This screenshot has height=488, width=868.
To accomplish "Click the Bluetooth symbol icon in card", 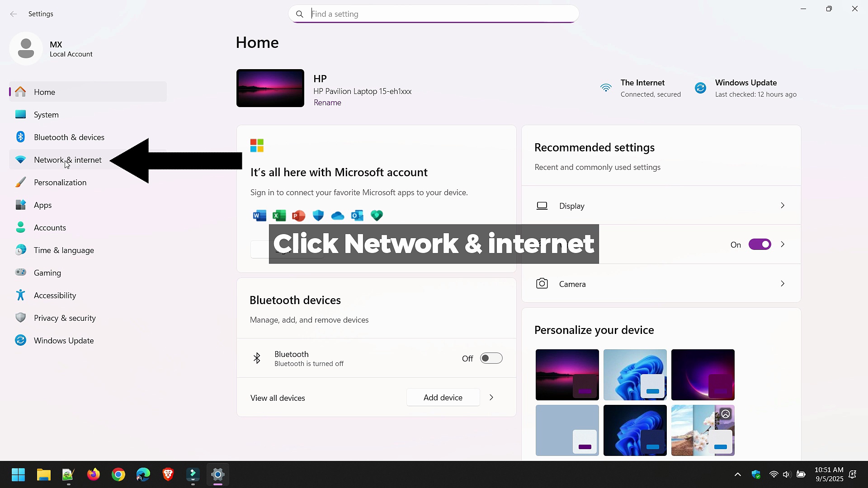I will pos(257,358).
